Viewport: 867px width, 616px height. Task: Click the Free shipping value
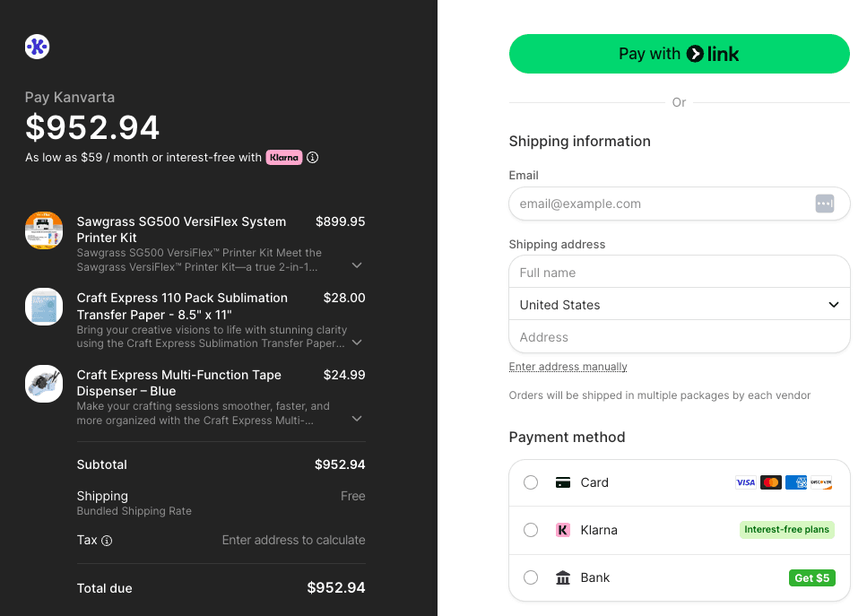pos(352,497)
